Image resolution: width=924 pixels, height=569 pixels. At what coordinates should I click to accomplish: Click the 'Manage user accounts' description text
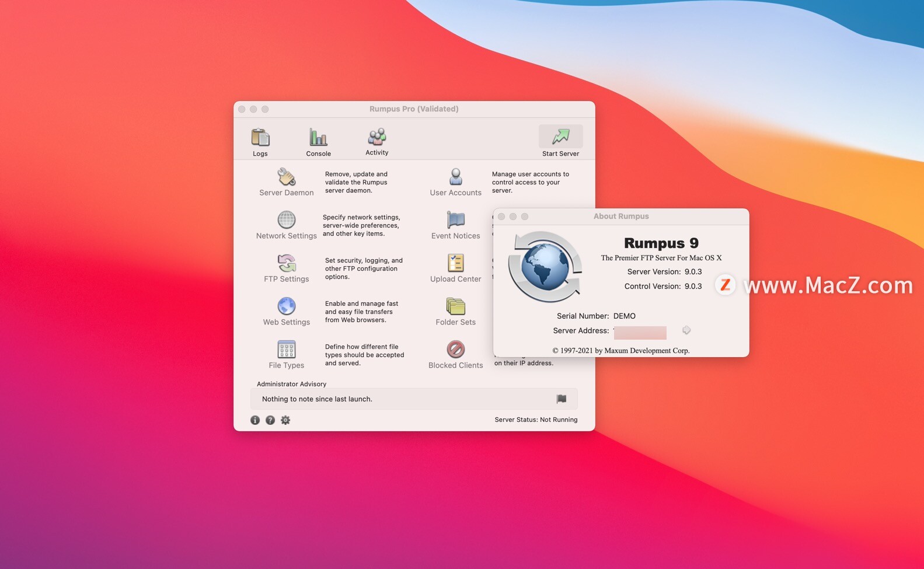[x=530, y=182]
